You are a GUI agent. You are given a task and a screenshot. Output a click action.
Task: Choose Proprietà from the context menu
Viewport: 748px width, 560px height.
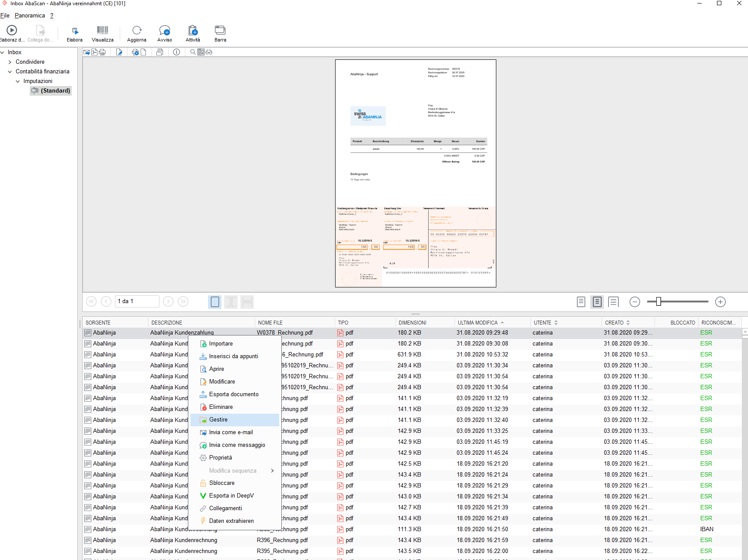(x=235, y=458)
